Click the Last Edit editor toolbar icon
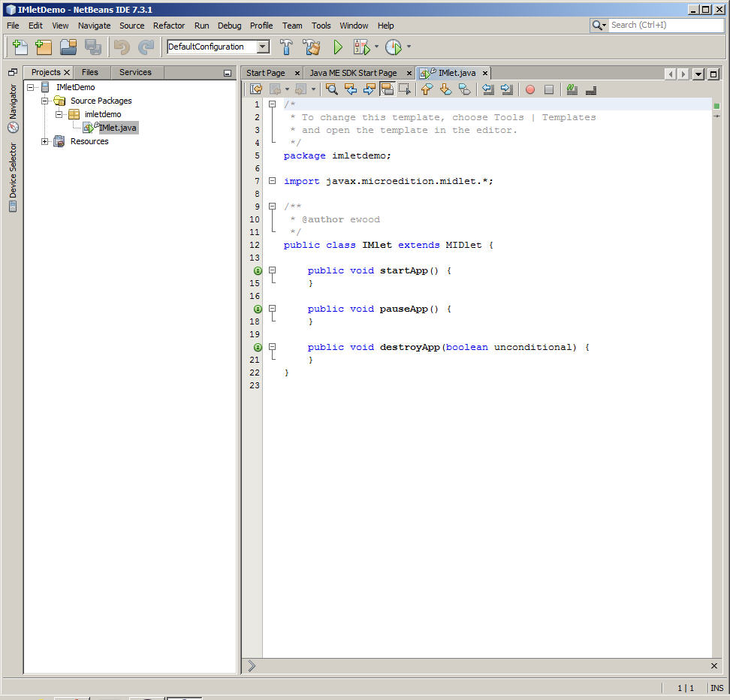The height and width of the screenshot is (700, 730). tap(256, 89)
